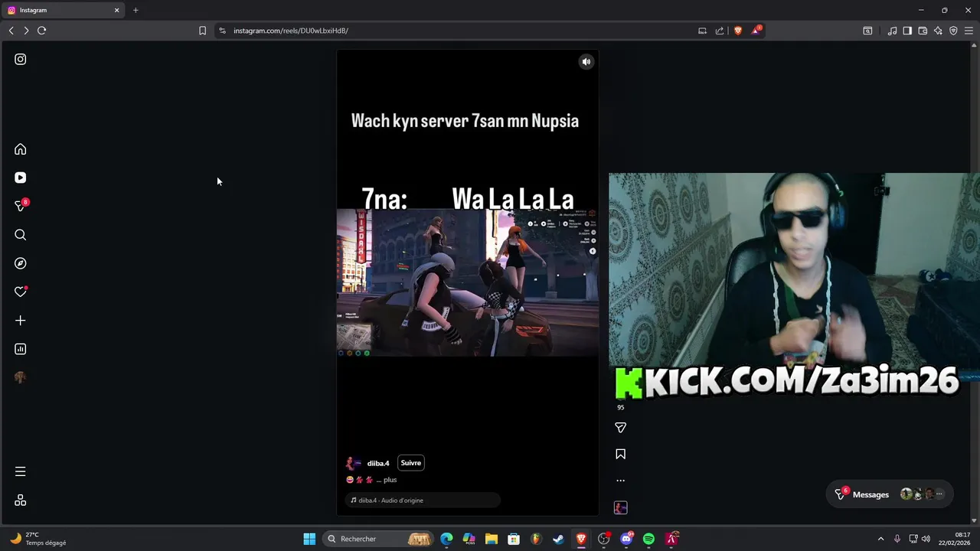This screenshot has width=980, height=551.
Task: Open Windows Start menu
Action: 309,539
